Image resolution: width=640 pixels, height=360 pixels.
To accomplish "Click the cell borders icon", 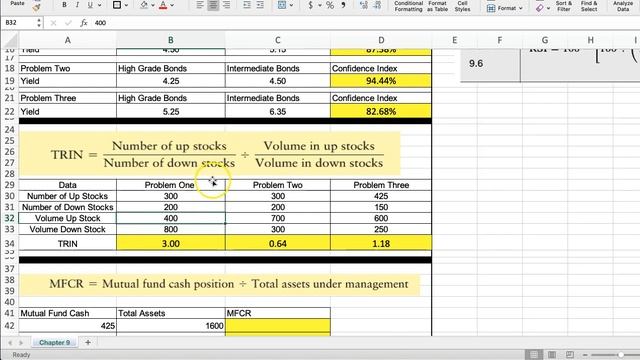I will [117, 5].
